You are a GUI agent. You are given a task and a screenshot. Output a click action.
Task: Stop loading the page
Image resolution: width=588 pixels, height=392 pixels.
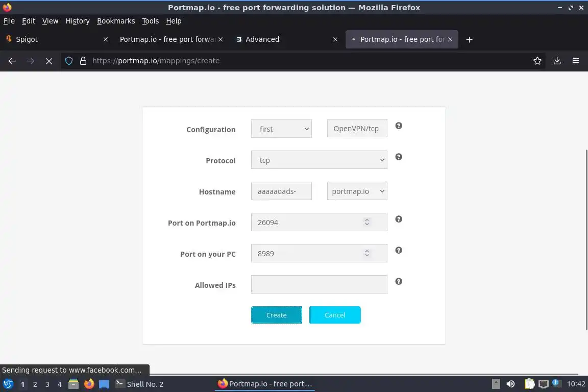click(49, 61)
